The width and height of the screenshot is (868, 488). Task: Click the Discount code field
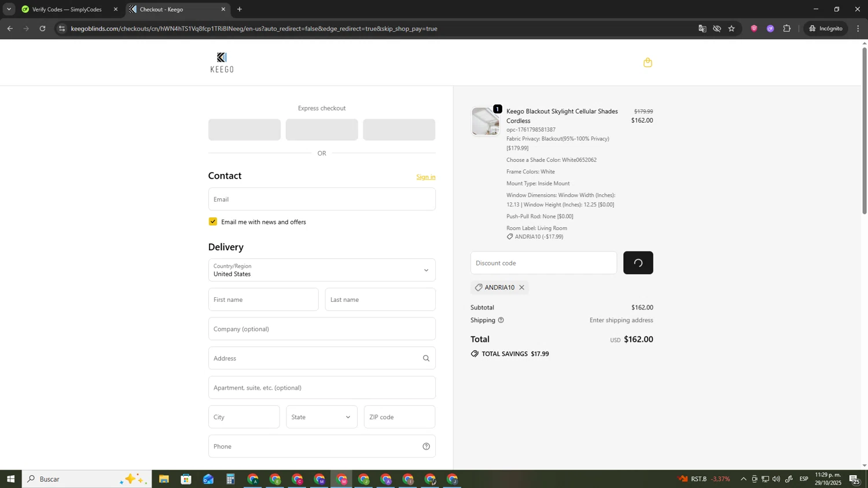click(x=543, y=263)
